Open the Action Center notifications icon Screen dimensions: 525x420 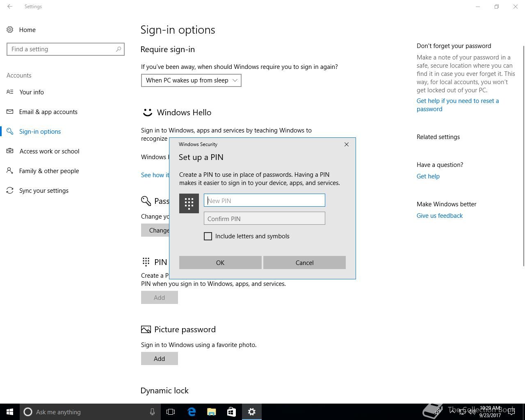pos(511,412)
